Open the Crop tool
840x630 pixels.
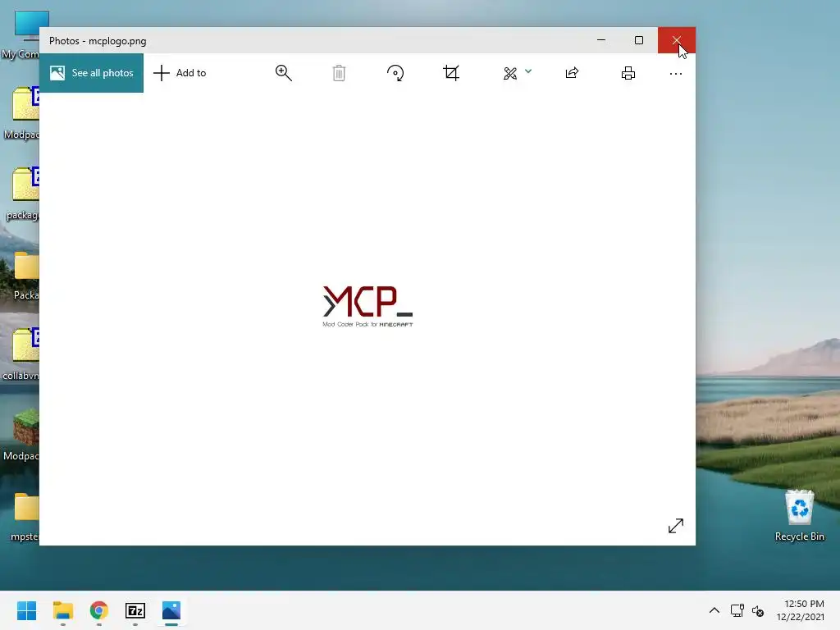(451, 73)
